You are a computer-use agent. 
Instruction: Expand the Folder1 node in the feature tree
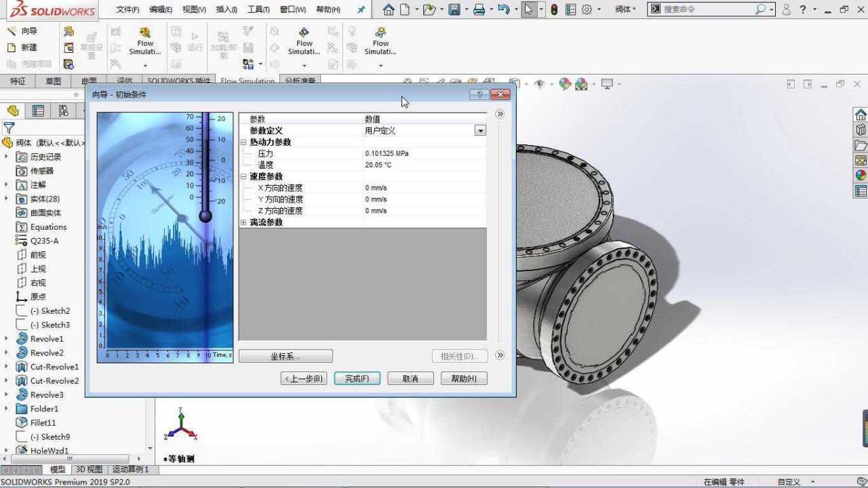[7, 409]
